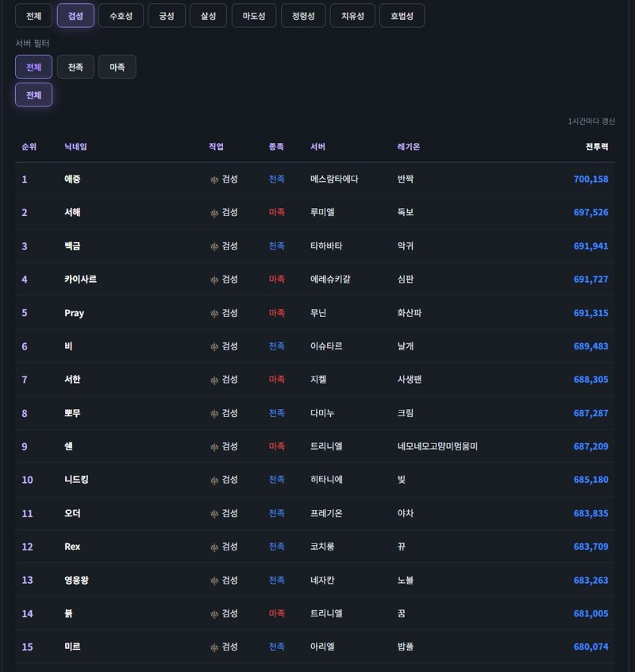This screenshot has height=672, width=635.
Task: Click the 검성 class icon in 오더's row
Action: 214,514
